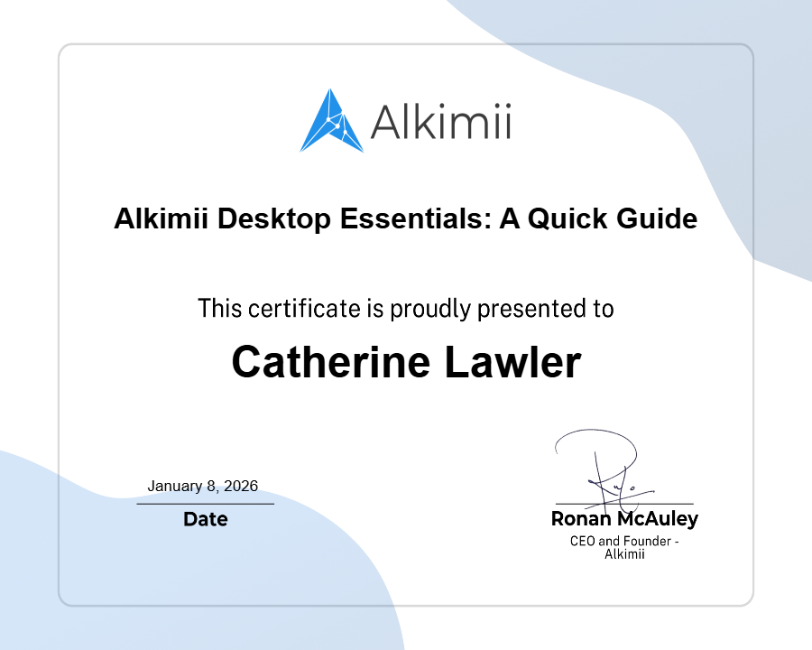Screen dimensions: 812x650
Task: Select the Ronan McAuley name text
Action: 623,519
